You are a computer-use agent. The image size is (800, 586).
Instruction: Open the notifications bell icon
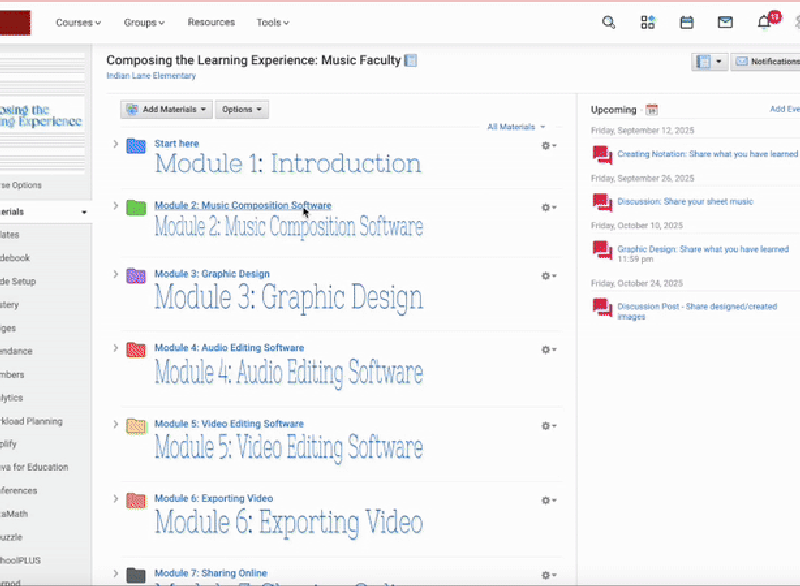pos(765,22)
